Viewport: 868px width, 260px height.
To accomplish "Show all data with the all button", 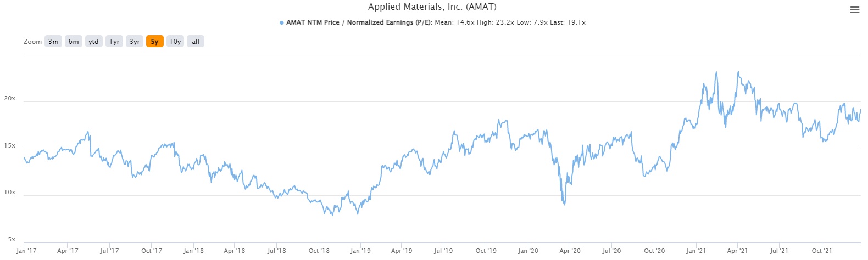I will [x=196, y=42].
